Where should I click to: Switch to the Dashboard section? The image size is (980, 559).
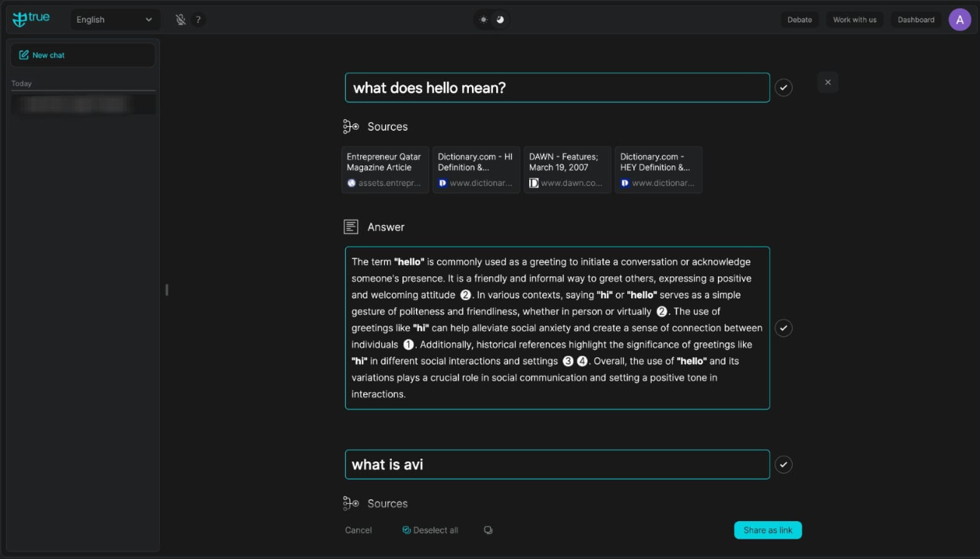coord(915,19)
